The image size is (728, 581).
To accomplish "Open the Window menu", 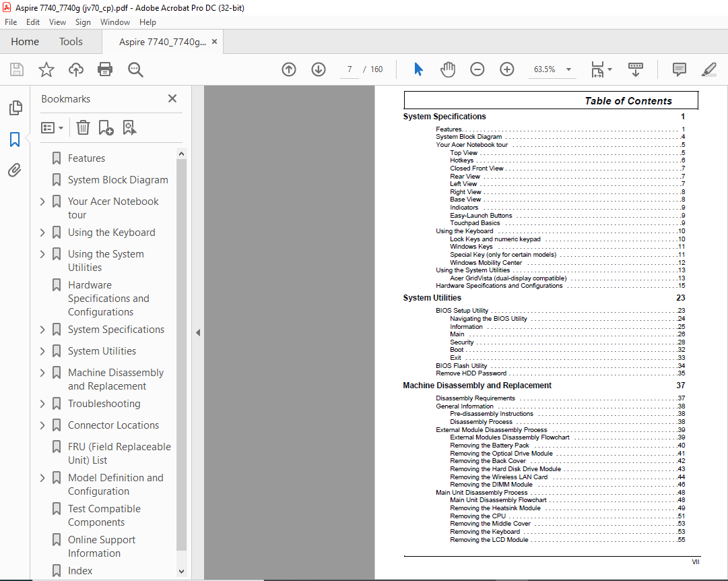I will (x=115, y=22).
